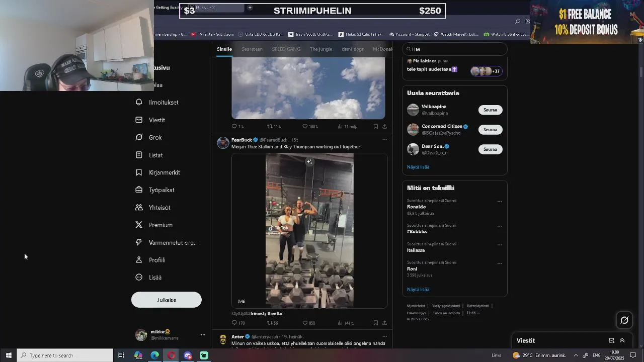Viewport: 644px width, 362px height.
Task: Show hidden system tray icons
Action: click(576, 355)
